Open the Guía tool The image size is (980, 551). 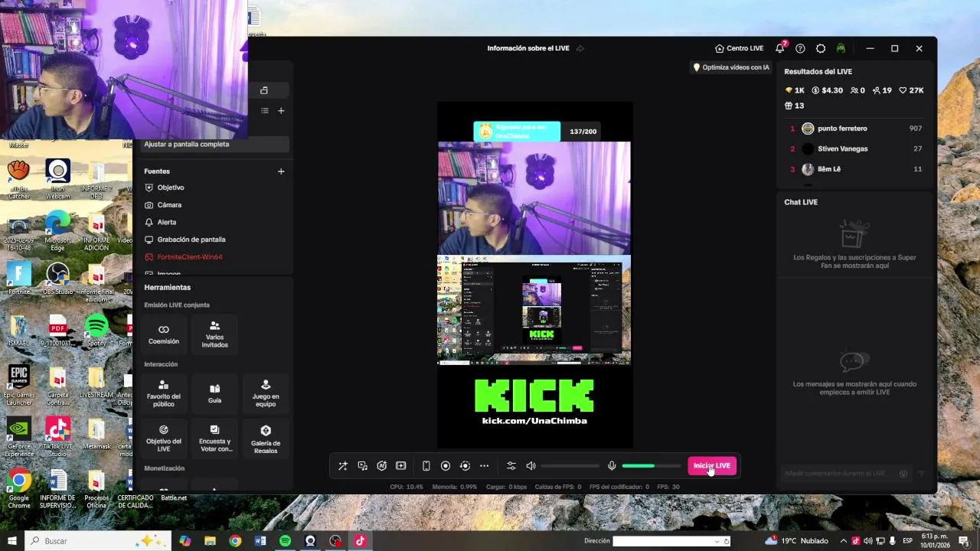[214, 393]
